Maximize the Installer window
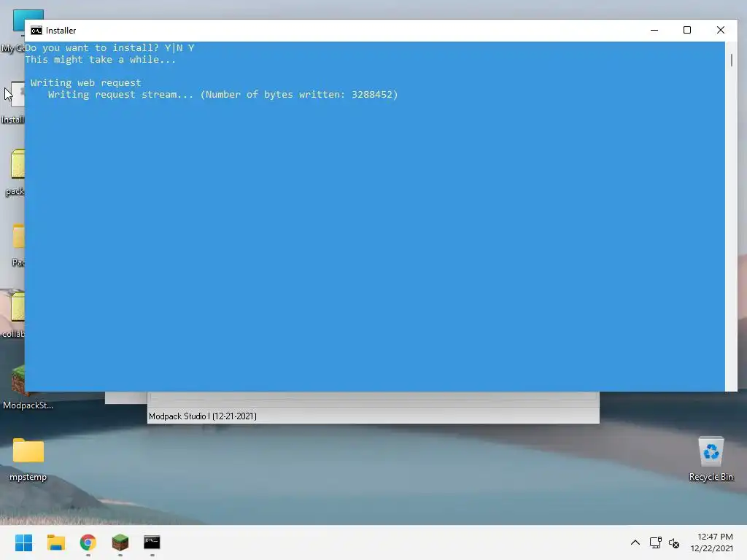The height and width of the screenshot is (560, 747). [687, 30]
